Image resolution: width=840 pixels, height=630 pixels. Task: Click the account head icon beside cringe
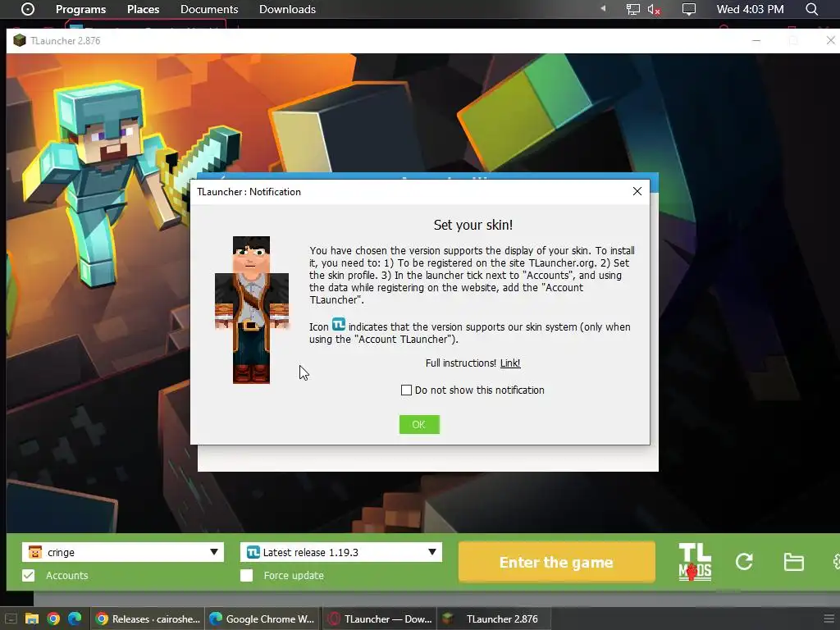(x=34, y=552)
